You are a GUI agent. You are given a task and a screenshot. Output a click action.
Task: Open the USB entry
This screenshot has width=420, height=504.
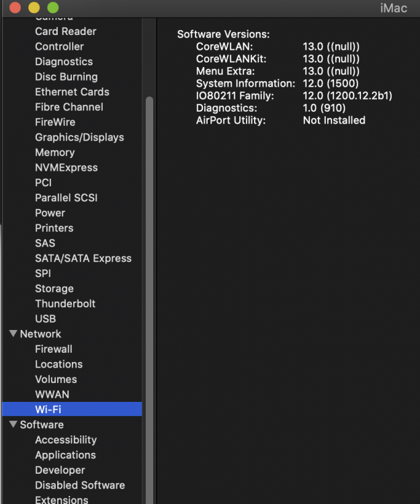(45, 319)
